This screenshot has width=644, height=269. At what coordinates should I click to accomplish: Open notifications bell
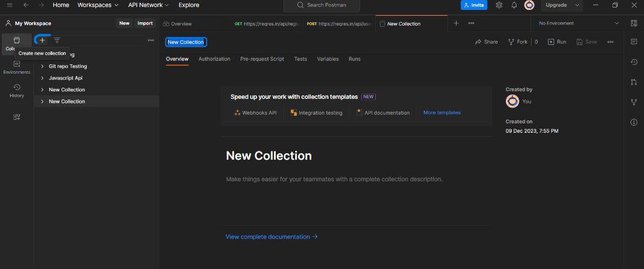pos(514,5)
